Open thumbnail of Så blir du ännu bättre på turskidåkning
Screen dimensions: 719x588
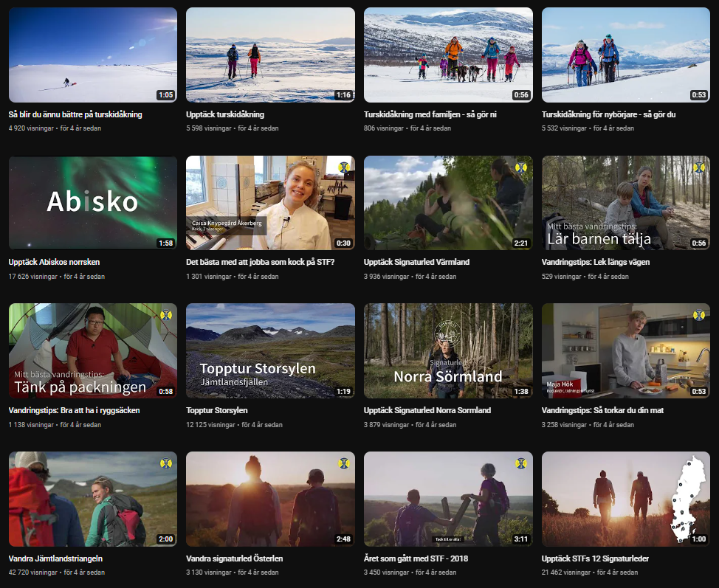point(92,55)
